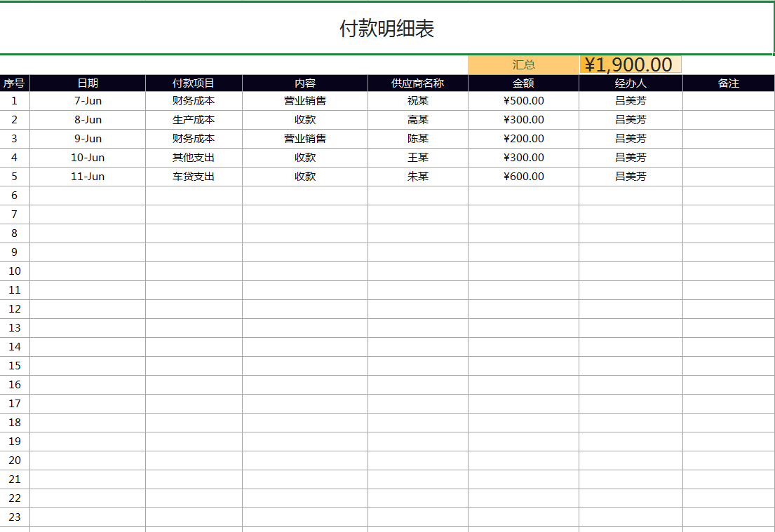Select the title cell 付款明细表
Image resolution: width=775 pixels, height=532 pixels.
pyautogui.click(x=387, y=27)
